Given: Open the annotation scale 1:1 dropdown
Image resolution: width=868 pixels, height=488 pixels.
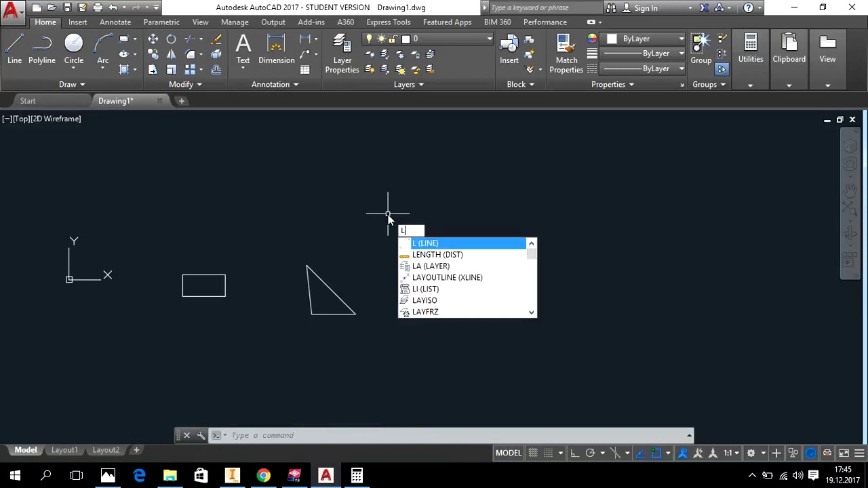Looking at the screenshot, I should click(x=732, y=453).
